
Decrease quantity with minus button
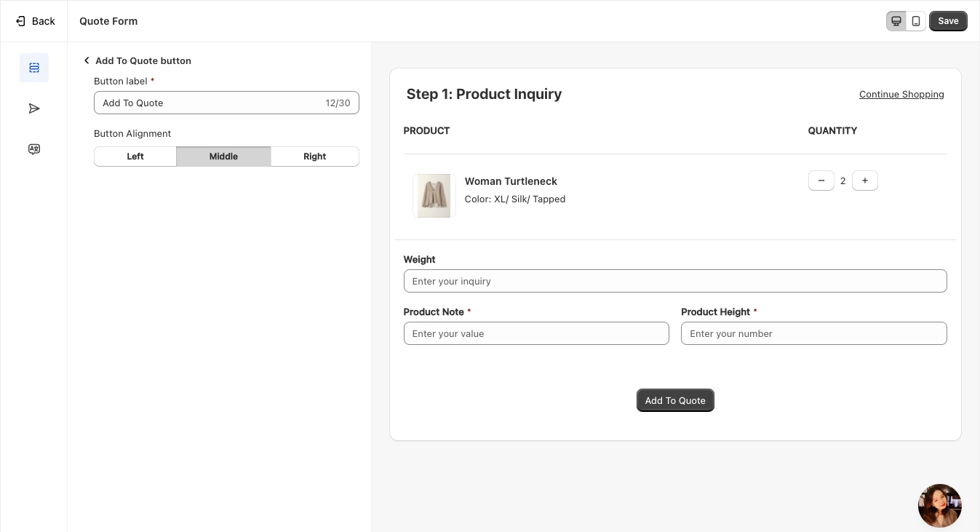coord(821,180)
